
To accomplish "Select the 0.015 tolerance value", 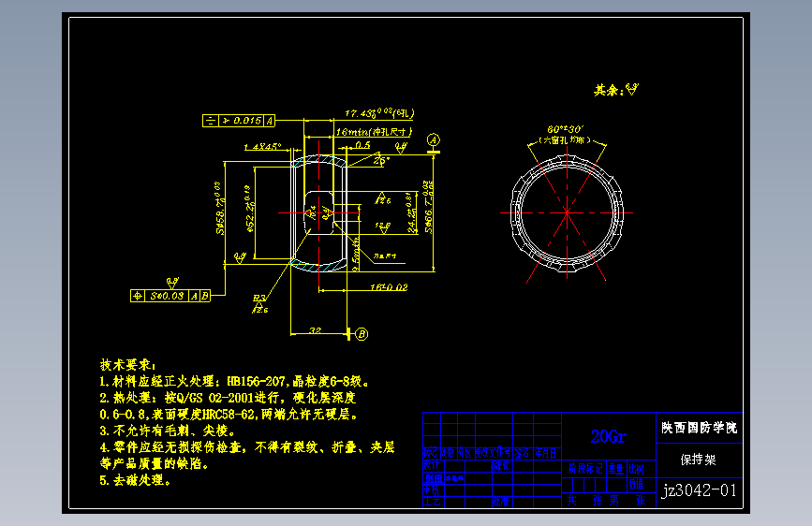I will tap(247, 121).
